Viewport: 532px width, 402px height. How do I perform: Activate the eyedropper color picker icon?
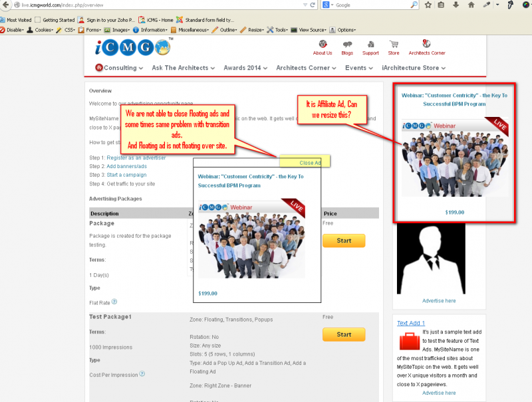coord(487,5)
